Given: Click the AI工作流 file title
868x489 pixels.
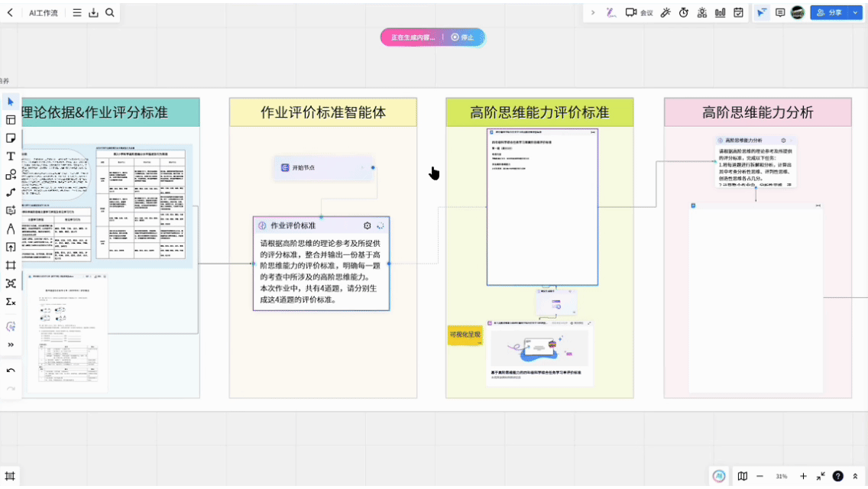Looking at the screenshot, I should pos(44,13).
